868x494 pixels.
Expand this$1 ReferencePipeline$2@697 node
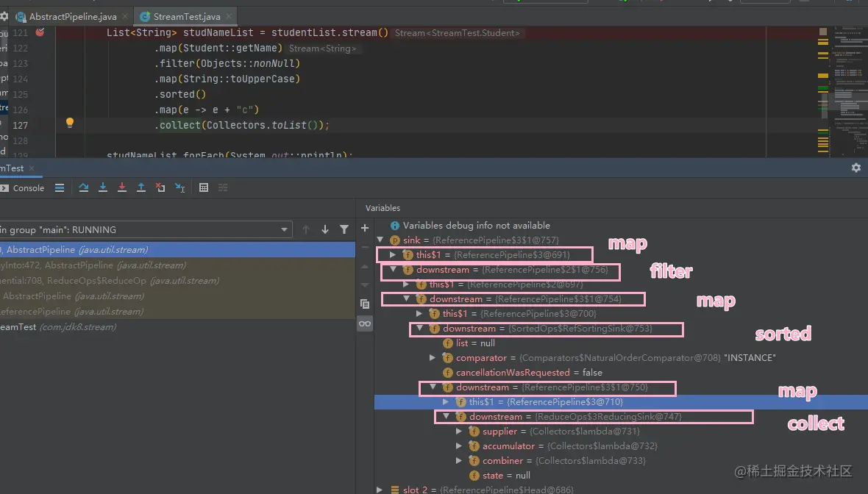point(406,284)
